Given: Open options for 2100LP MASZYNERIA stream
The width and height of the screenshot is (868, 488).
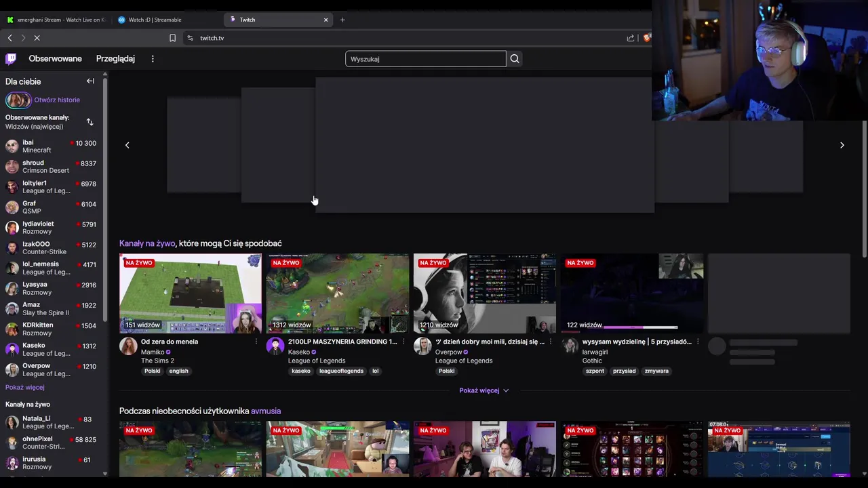Looking at the screenshot, I should 403,342.
